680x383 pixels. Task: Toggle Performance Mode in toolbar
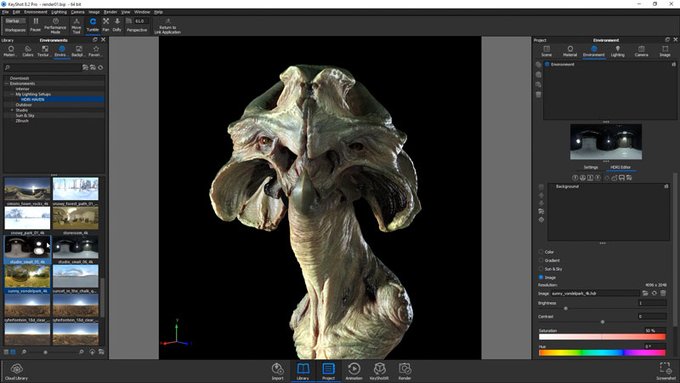click(56, 26)
